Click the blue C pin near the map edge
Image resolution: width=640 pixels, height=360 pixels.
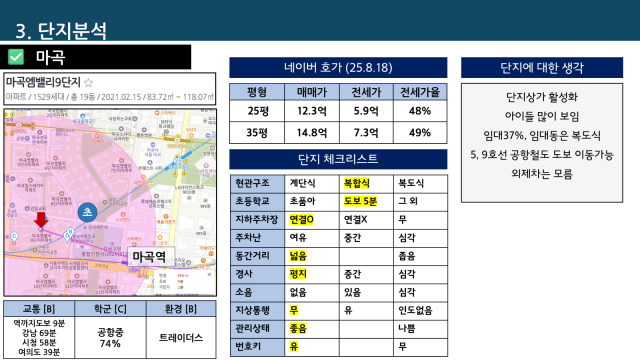tap(14, 237)
